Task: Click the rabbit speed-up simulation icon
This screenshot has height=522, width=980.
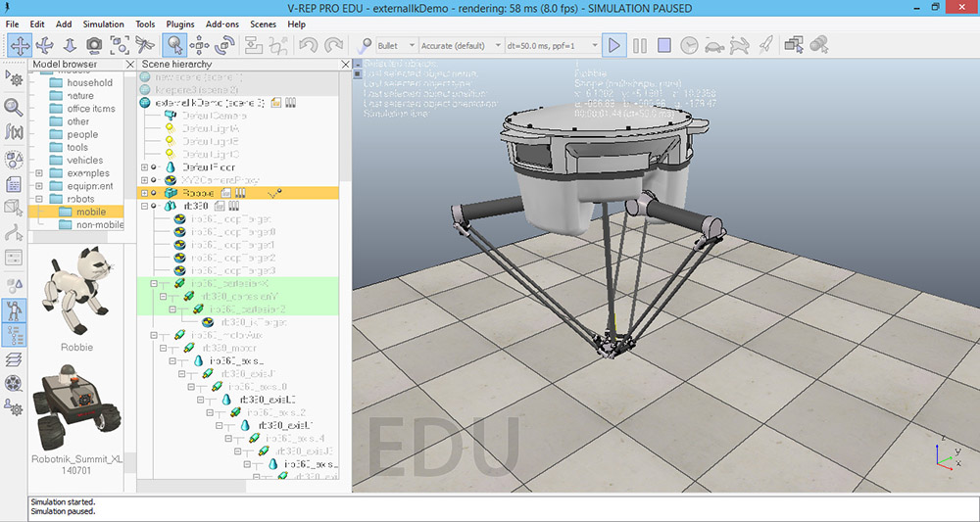Action: 740,45
